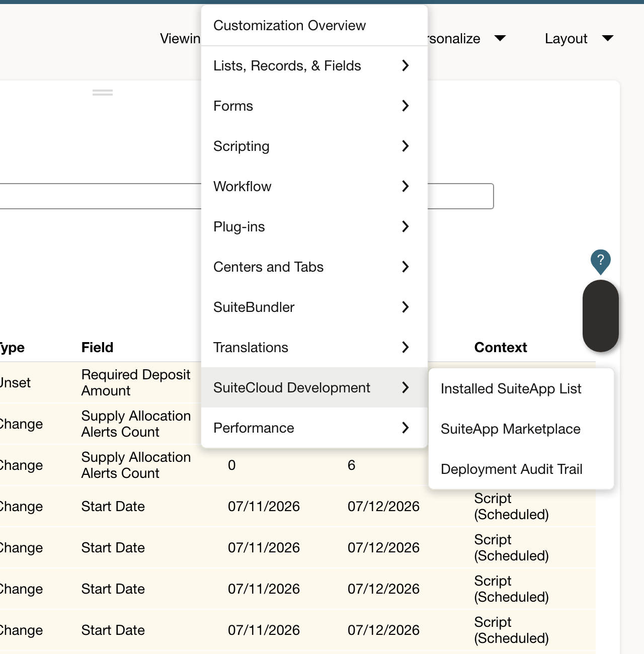The width and height of the screenshot is (644, 654).
Task: Expand the Layout dropdown arrow
Action: click(608, 38)
